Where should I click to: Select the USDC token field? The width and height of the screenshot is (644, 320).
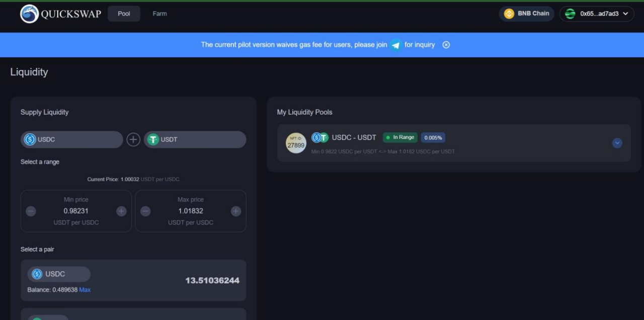coord(72,139)
